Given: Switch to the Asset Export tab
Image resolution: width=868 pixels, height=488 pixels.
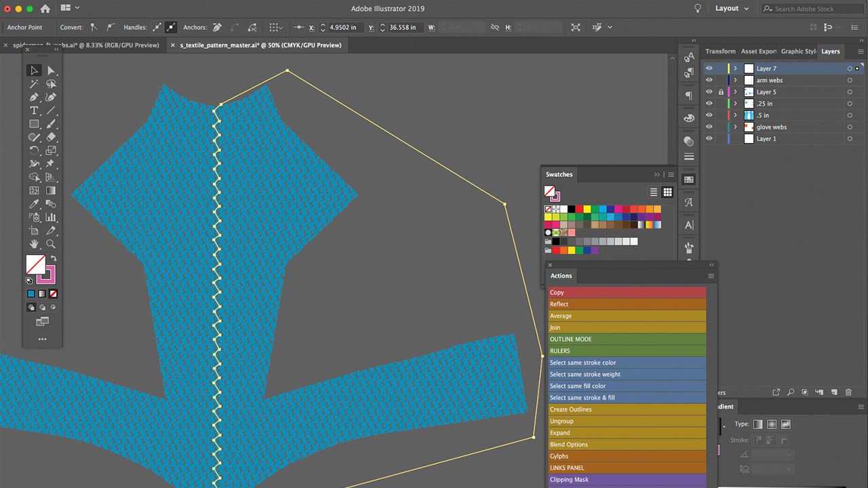Looking at the screenshot, I should [758, 52].
